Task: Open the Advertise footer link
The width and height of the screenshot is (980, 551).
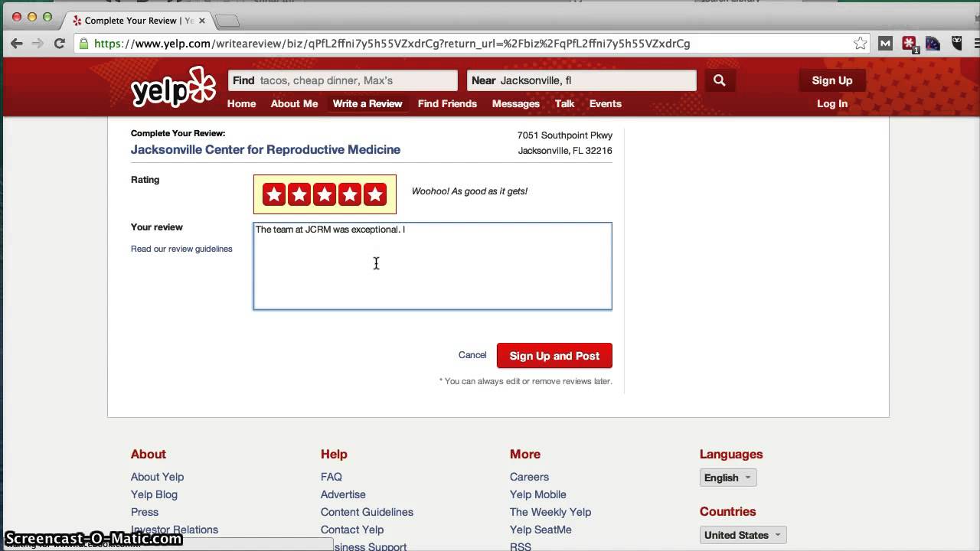Action: pos(343,494)
